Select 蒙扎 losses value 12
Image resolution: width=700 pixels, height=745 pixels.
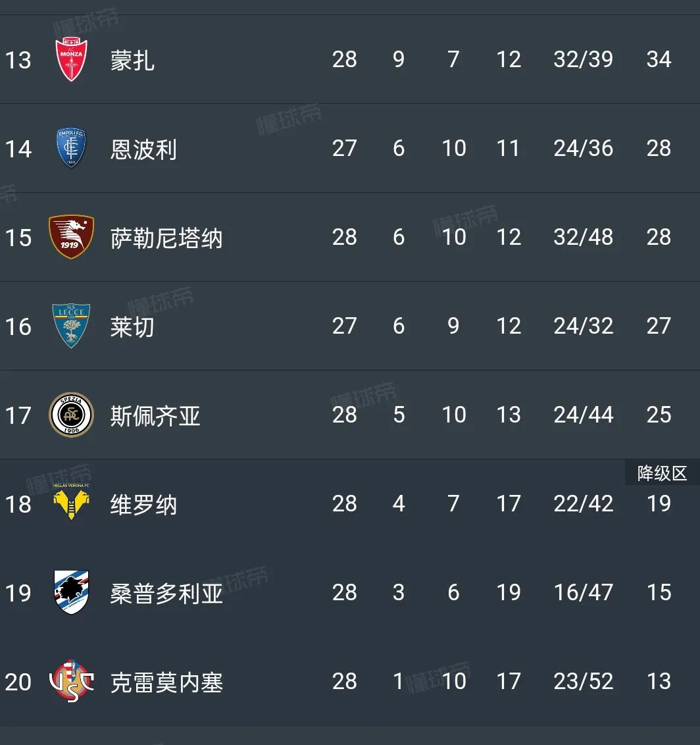tap(508, 59)
